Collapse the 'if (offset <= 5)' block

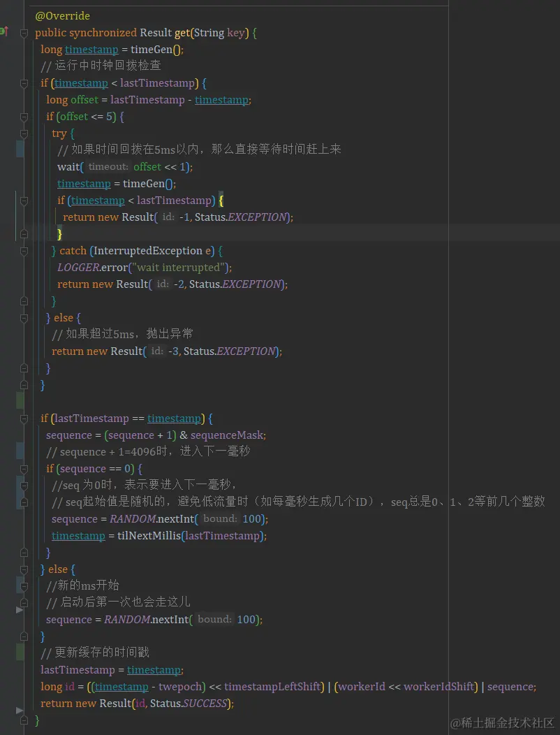click(x=24, y=117)
